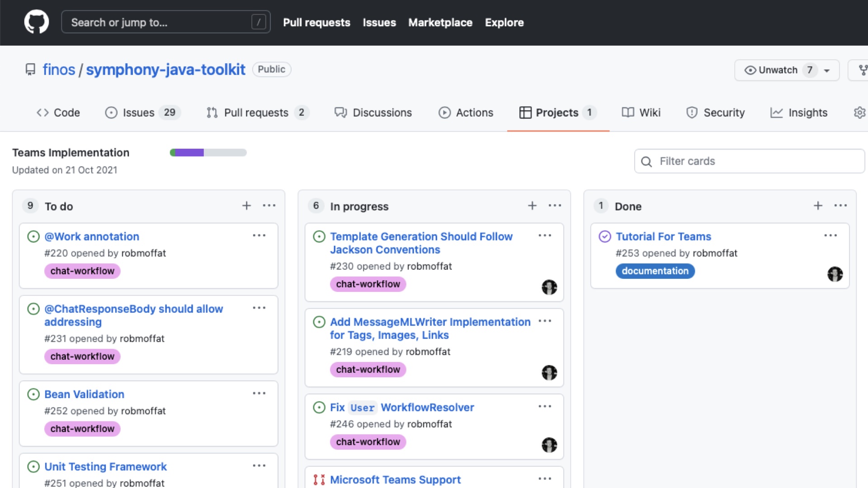
Task: Open the Insights tab
Action: (x=799, y=113)
